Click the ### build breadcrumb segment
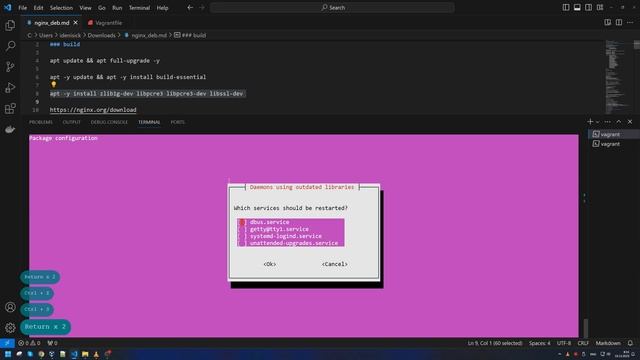Image resolution: width=640 pixels, height=360 pixels. pyautogui.click(x=190, y=35)
